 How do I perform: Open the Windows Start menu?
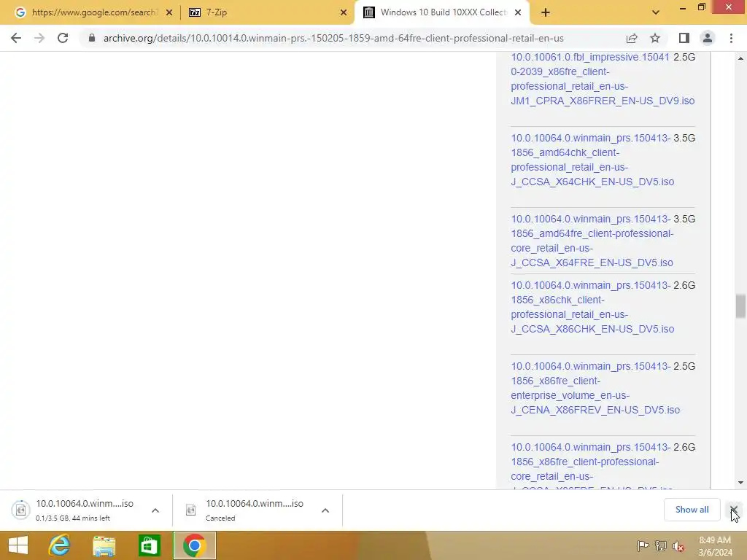point(18,545)
